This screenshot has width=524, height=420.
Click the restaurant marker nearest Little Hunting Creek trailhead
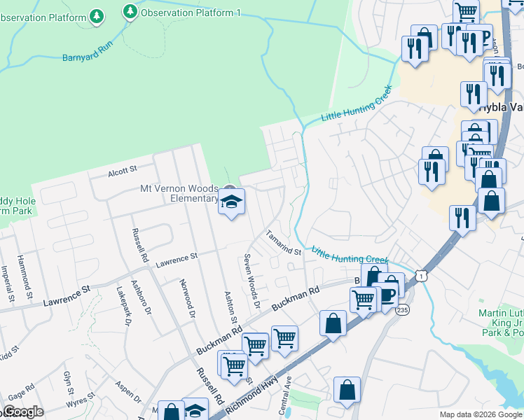(415, 50)
